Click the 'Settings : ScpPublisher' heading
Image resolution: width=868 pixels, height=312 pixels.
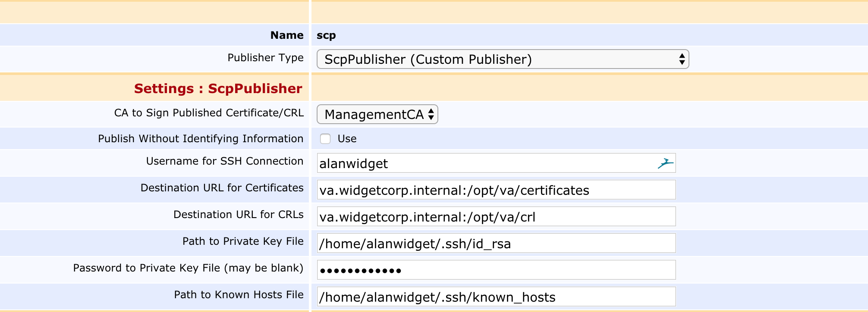tap(218, 89)
